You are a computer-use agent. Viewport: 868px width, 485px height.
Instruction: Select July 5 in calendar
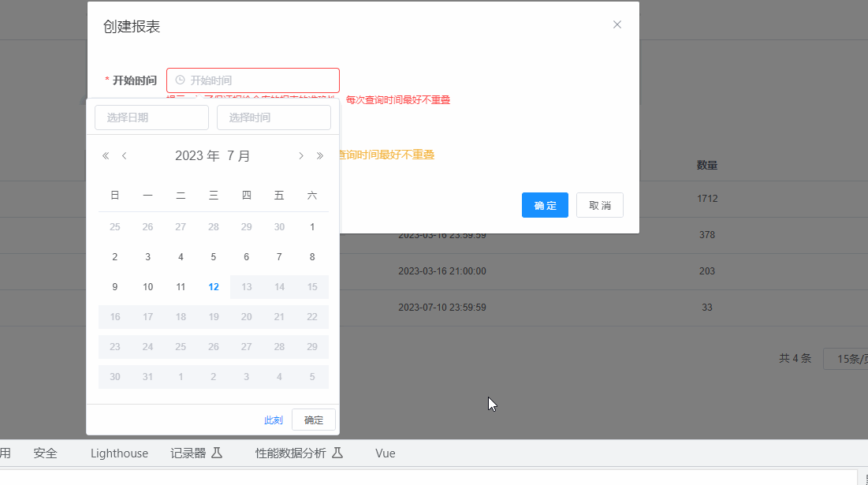(214, 257)
